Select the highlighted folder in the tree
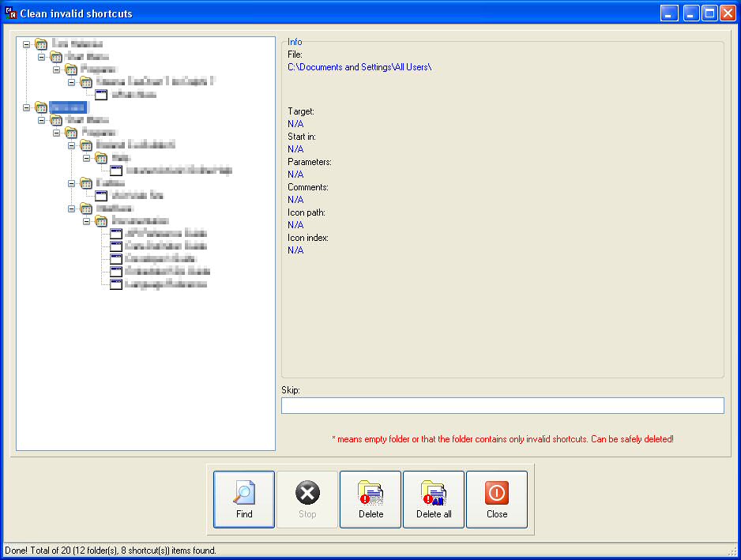The height and width of the screenshot is (560, 741). point(69,107)
